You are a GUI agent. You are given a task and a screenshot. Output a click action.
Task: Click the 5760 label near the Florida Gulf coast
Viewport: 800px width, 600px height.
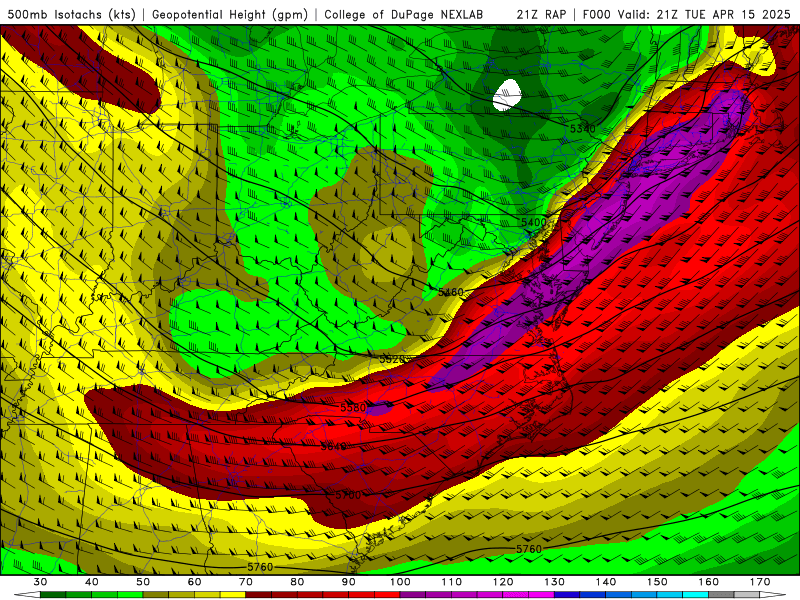click(x=260, y=567)
